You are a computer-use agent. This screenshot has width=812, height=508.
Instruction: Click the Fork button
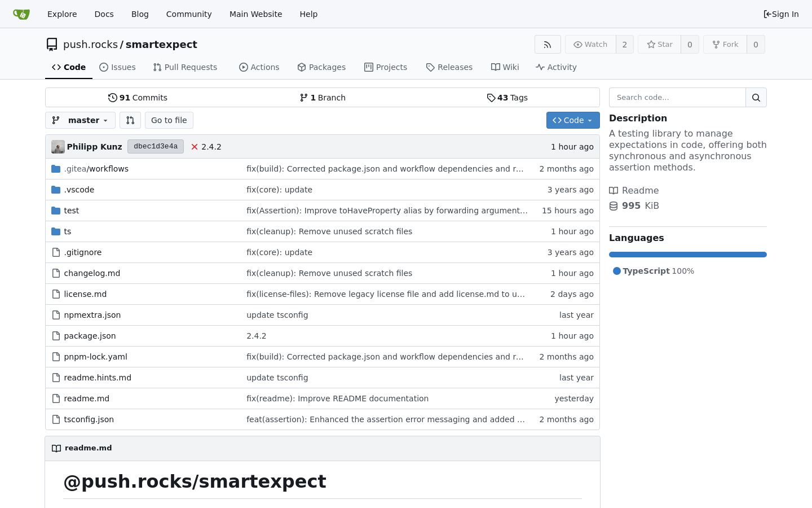tap(725, 45)
